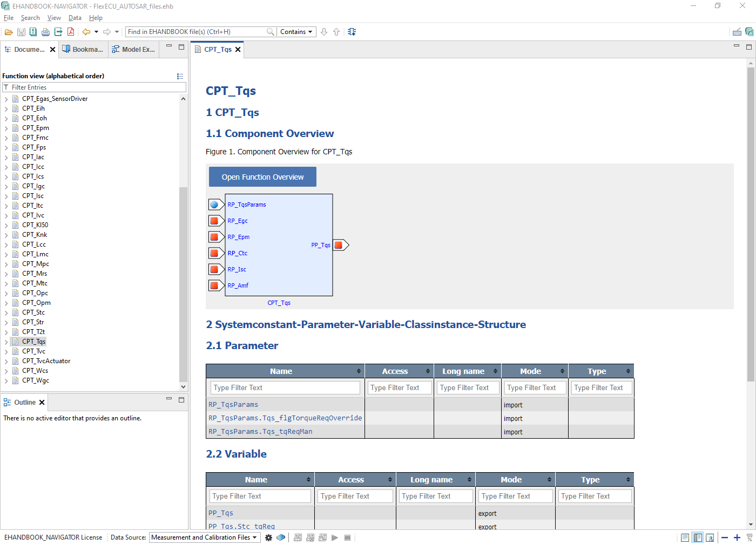Viewport: 756px width, 545px height.
Task: Toggle the single-page text layout view button
Action: coord(685,537)
